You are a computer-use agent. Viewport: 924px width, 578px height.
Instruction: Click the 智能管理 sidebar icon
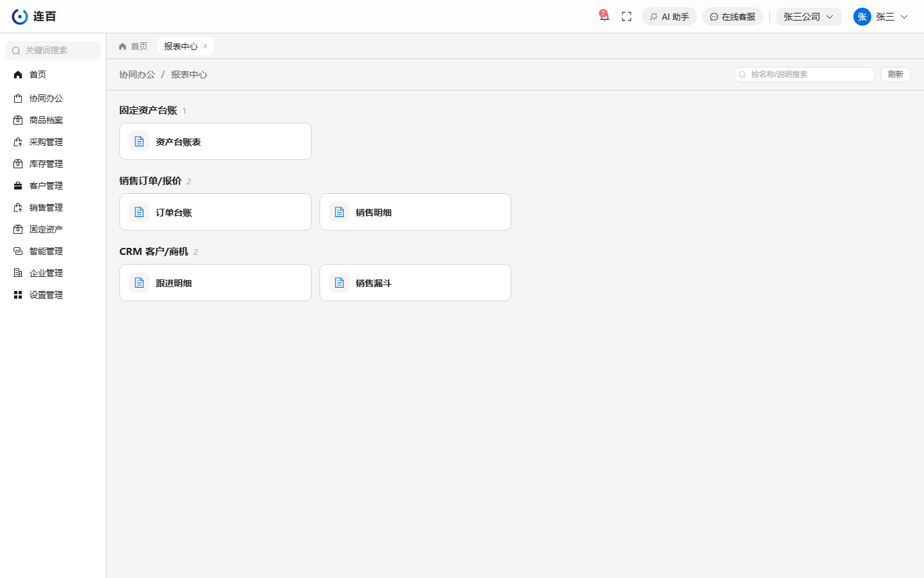pyautogui.click(x=18, y=251)
